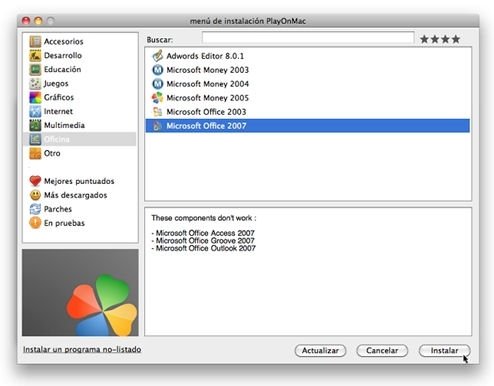The width and height of the screenshot is (494, 386).
Task: Click the Multimedia category icon
Action: tap(35, 125)
